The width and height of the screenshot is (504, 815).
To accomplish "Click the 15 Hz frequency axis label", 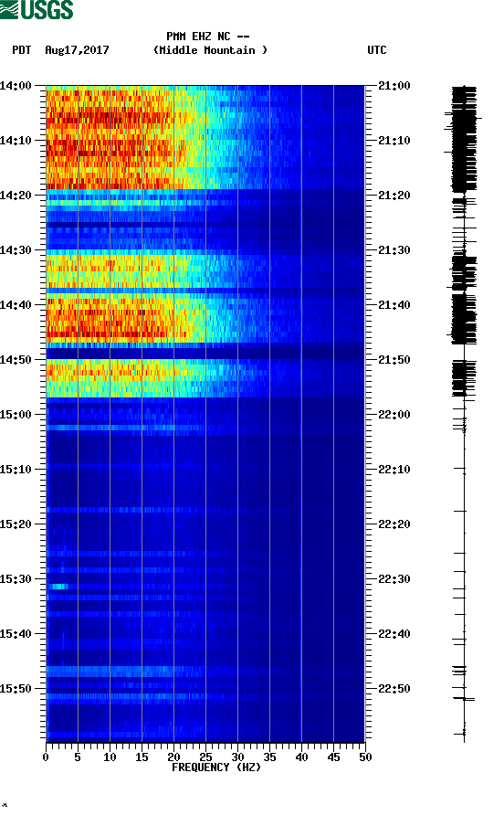I will (x=142, y=757).
